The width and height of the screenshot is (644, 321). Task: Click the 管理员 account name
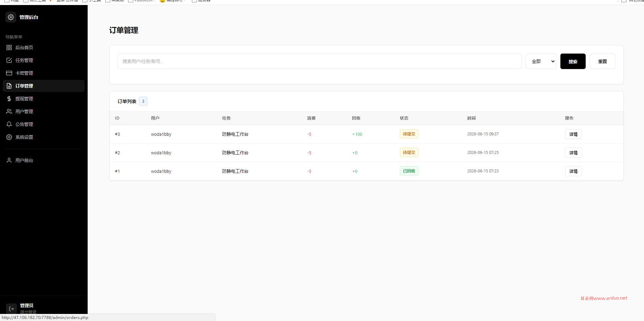(x=27, y=306)
